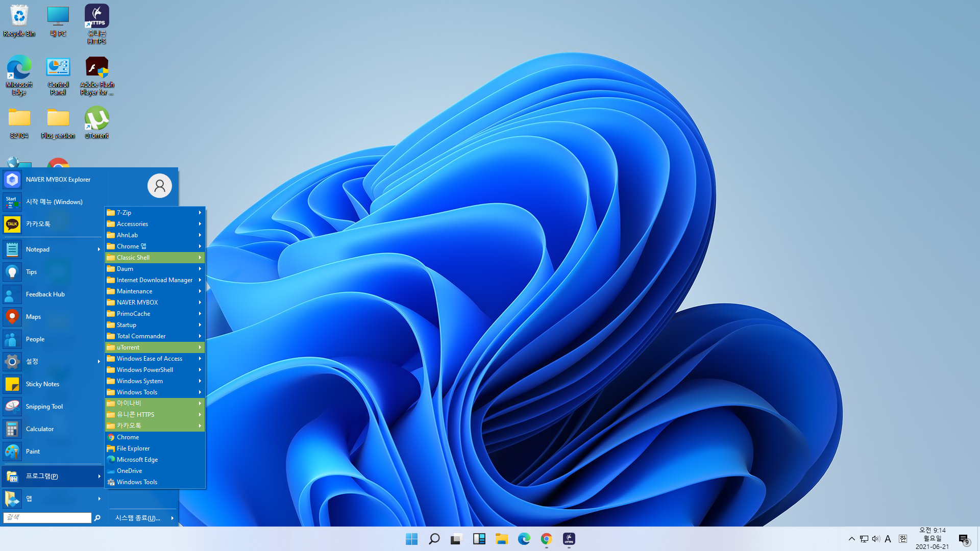Open Windows System program folder
Image resolution: width=980 pixels, height=551 pixels.
click(155, 381)
